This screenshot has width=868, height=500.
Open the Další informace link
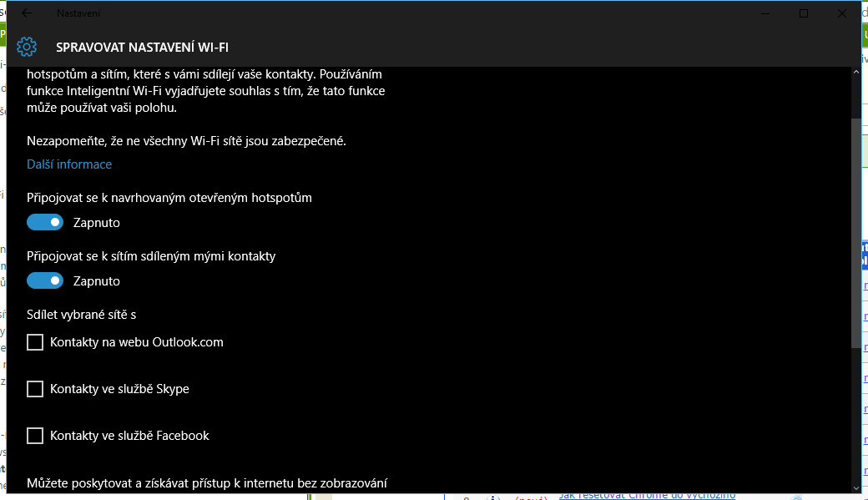click(69, 164)
